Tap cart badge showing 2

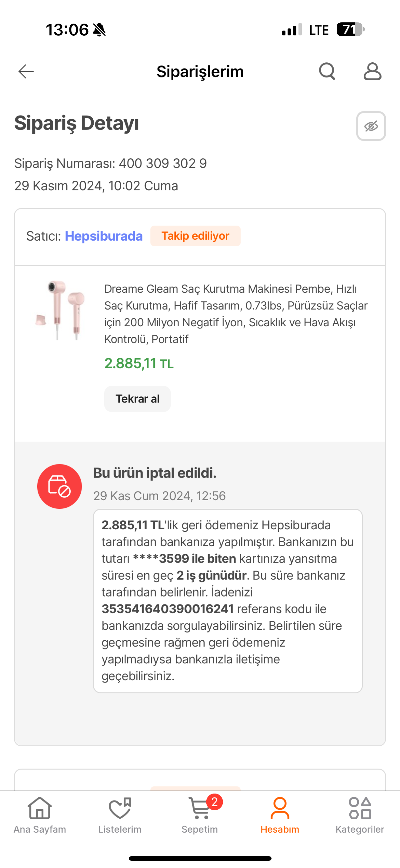pyautogui.click(x=215, y=802)
